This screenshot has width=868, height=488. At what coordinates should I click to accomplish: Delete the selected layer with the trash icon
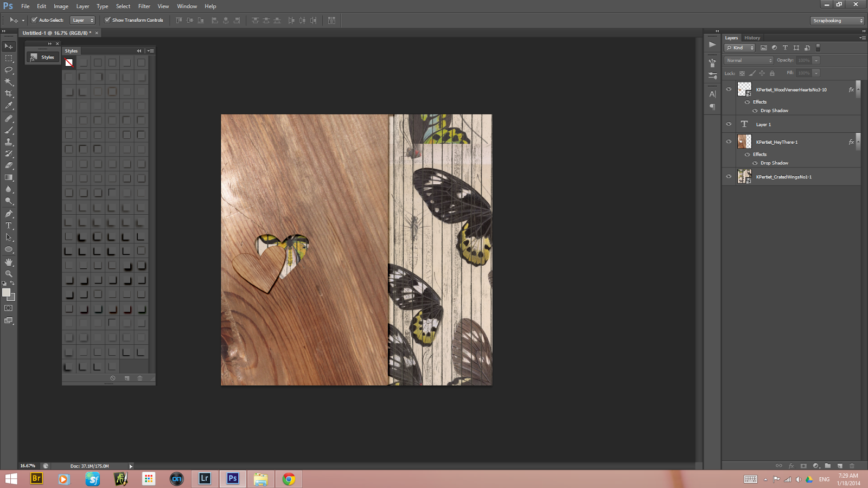click(852, 466)
